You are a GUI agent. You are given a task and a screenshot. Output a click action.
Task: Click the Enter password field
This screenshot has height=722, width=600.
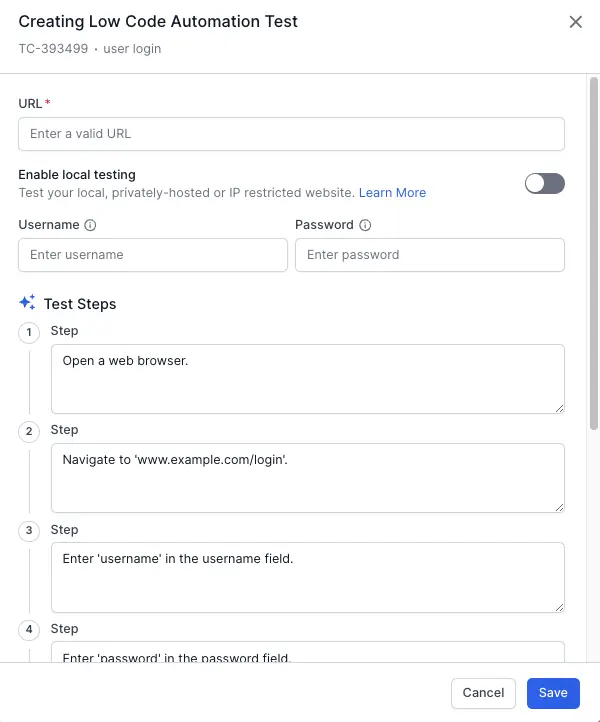pos(430,255)
